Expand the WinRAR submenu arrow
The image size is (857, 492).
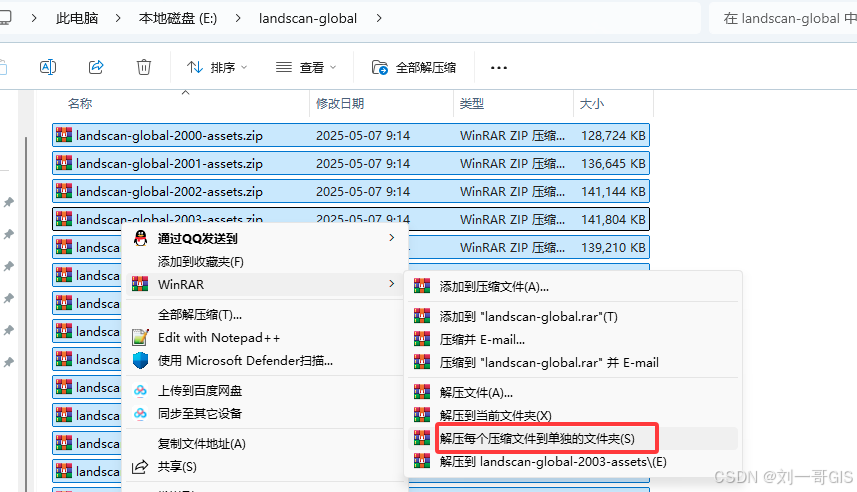point(391,284)
